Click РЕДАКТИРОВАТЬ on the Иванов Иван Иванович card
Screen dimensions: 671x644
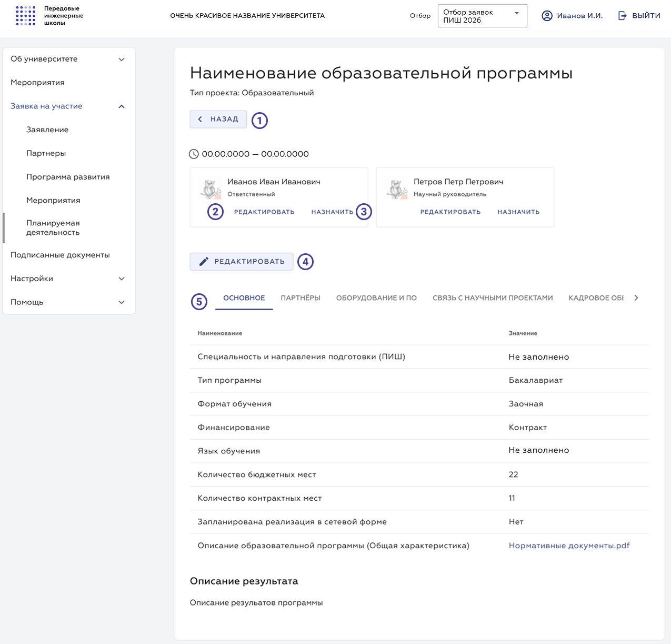[264, 212]
